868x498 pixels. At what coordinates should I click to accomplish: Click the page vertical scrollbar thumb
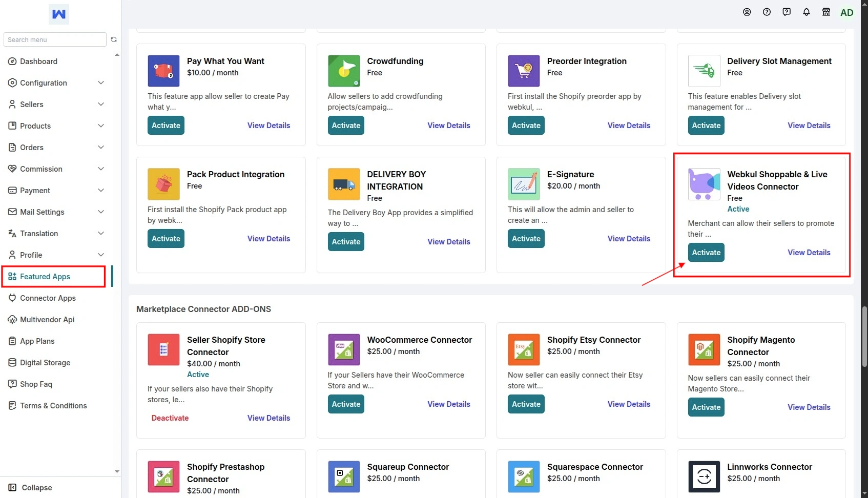pos(864,337)
